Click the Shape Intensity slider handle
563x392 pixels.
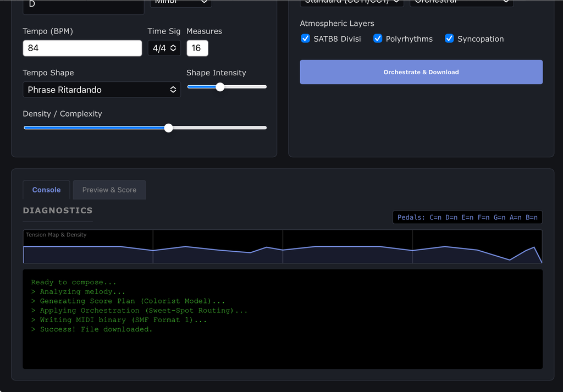[x=220, y=87]
